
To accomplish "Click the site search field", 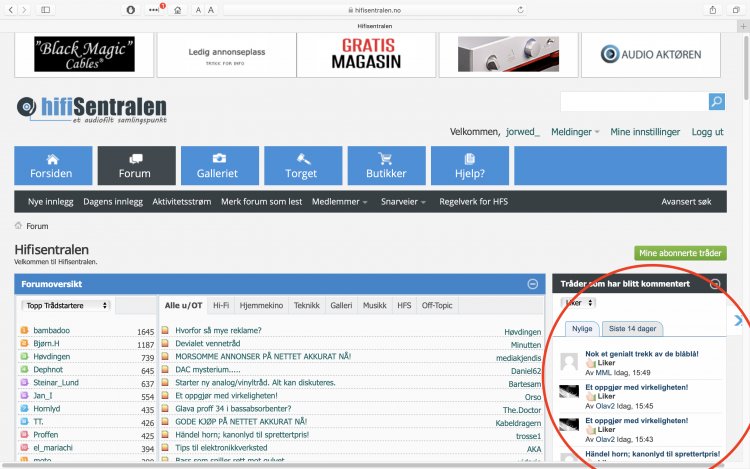I will [634, 101].
